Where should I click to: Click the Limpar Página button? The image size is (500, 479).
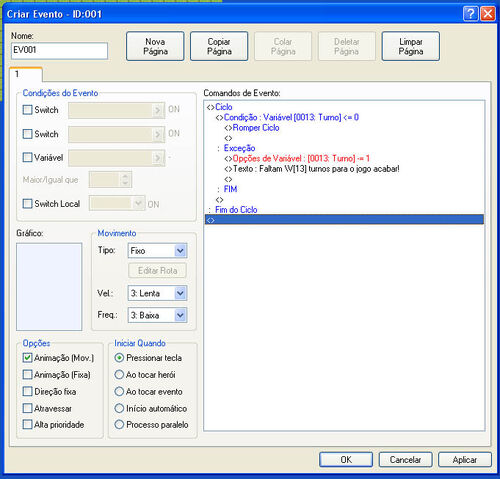(x=411, y=46)
